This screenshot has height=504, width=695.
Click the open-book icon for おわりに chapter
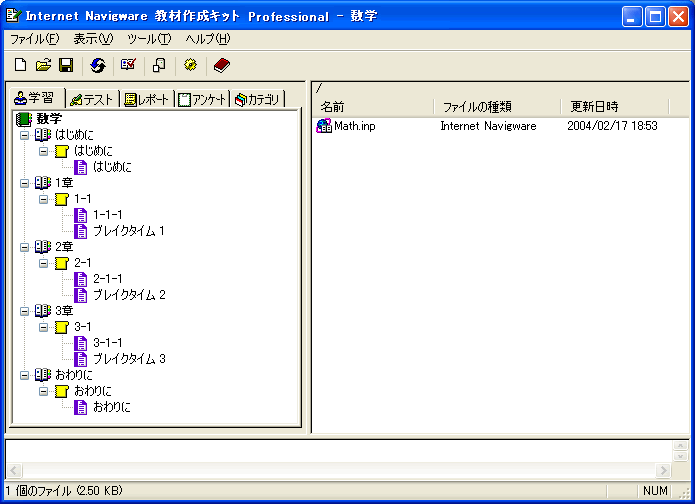[x=43, y=375]
